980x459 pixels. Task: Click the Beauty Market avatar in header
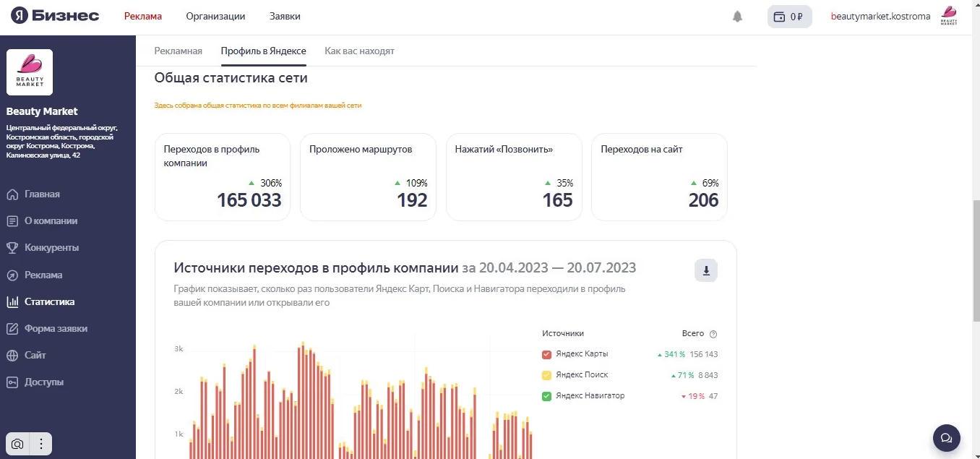pyautogui.click(x=949, y=16)
